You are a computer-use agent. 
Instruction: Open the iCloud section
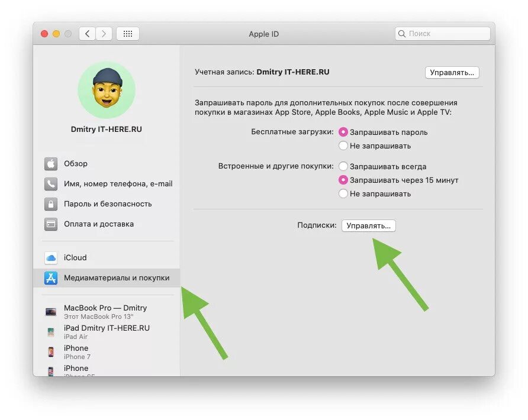pos(107,258)
